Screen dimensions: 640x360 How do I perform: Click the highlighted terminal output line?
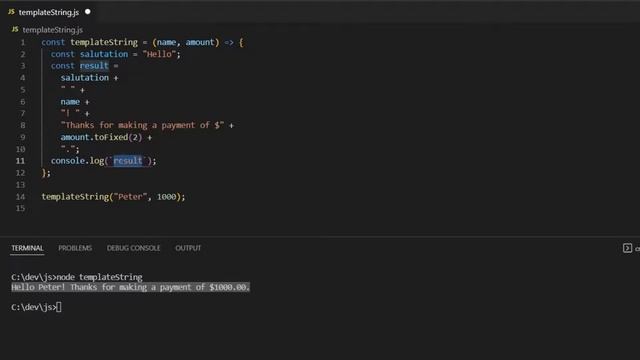[x=131, y=287]
